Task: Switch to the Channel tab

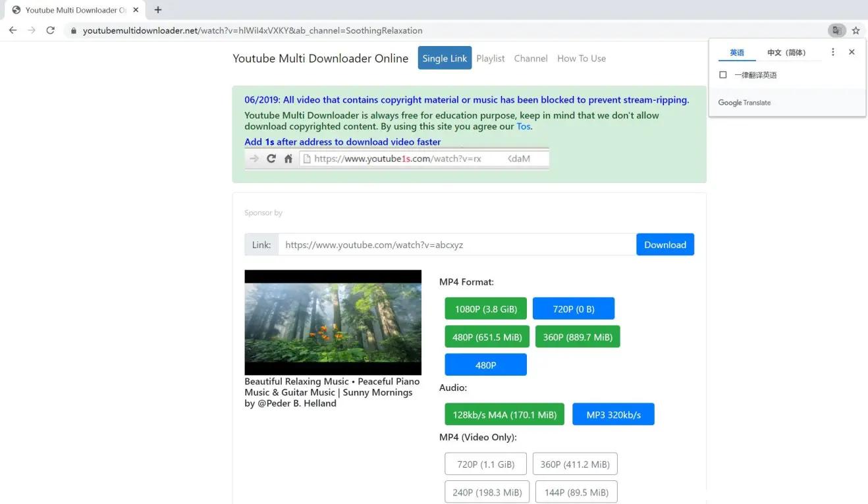Action: 531,58
